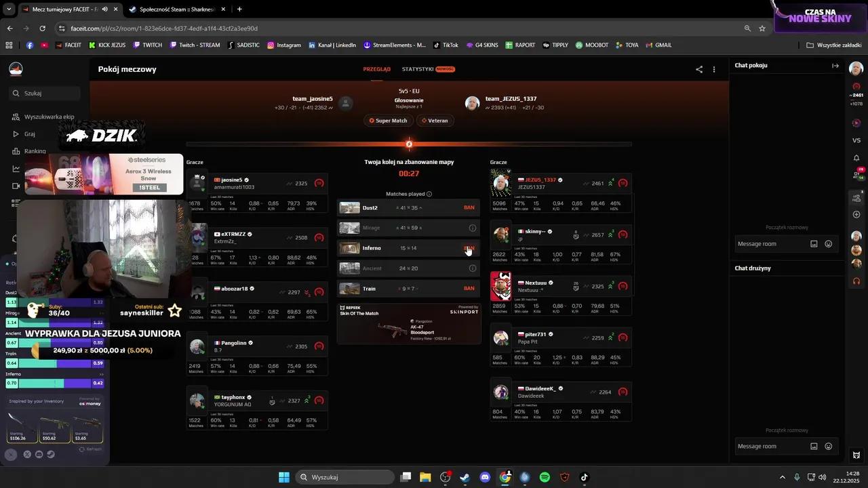Click the plus icon in the right sidebar
868x488 pixels.
pos(856,215)
